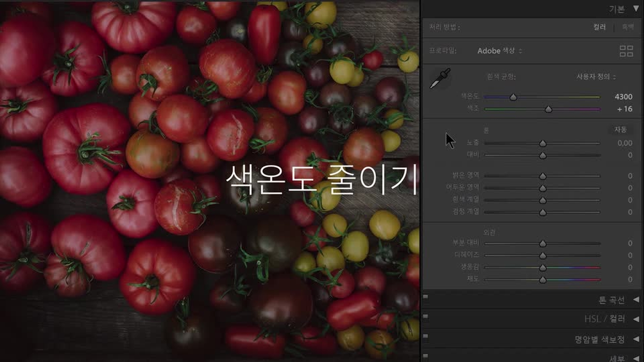Screen dimensions: 644x362
Task: Toggle the HSL / Color panel switch
Action: click(x=426, y=316)
